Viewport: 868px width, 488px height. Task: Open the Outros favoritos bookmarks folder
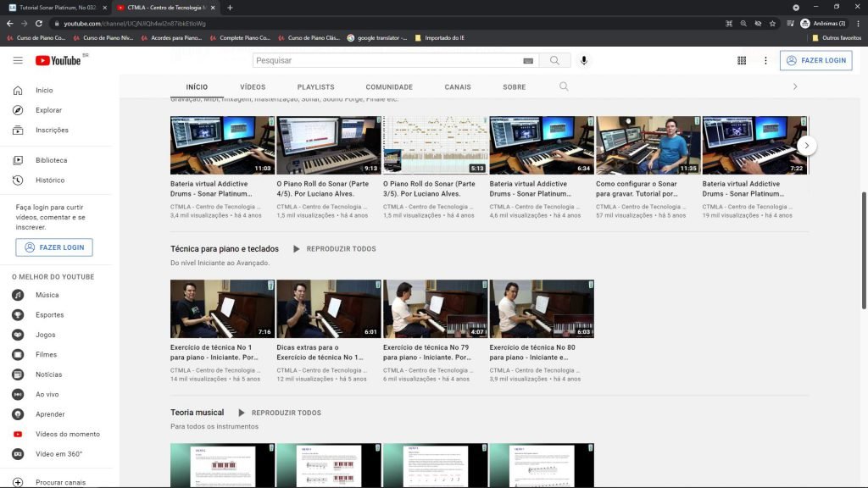click(837, 37)
